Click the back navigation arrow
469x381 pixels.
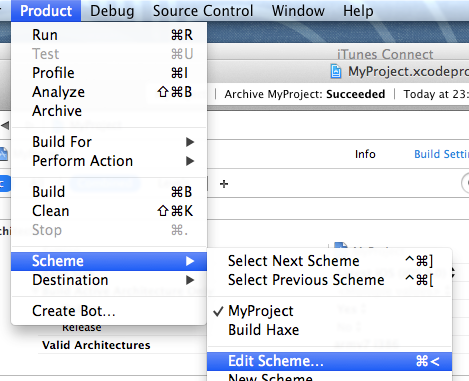5,126
